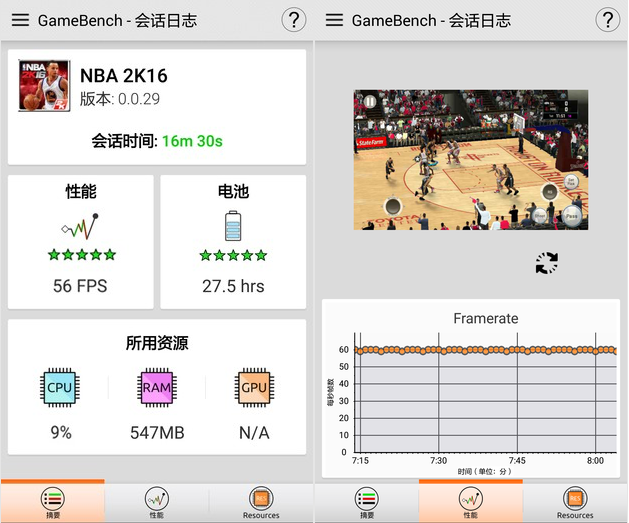Switch to 性能 tab on left screen

157,503
